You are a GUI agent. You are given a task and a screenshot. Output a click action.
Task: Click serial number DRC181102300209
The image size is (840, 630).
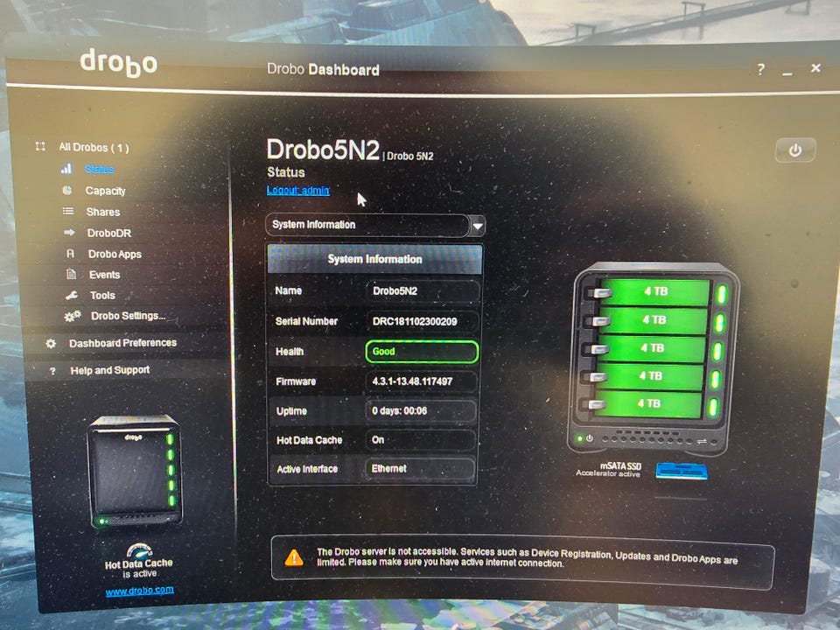click(422, 321)
